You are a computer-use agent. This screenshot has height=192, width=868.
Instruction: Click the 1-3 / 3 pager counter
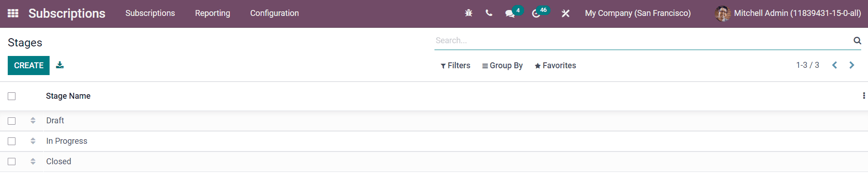click(x=807, y=65)
